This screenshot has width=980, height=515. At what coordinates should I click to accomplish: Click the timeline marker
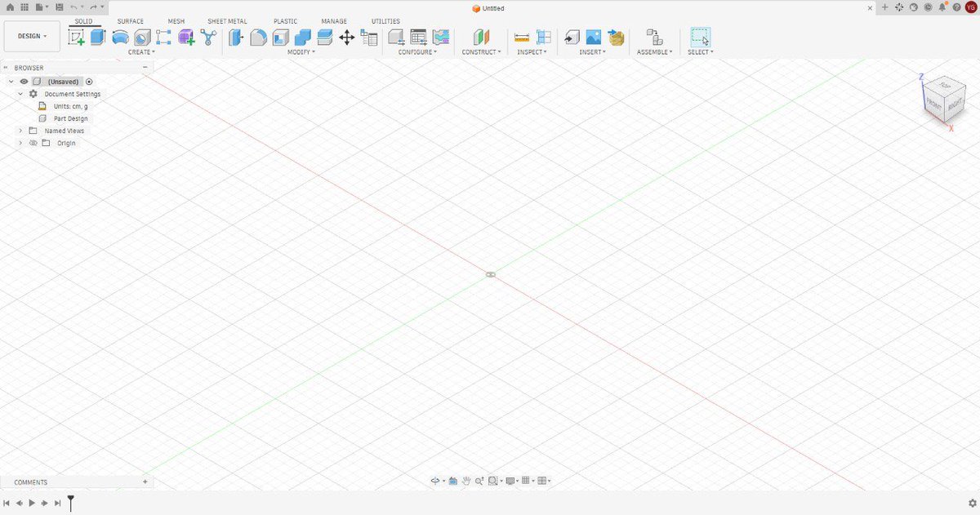click(71, 503)
